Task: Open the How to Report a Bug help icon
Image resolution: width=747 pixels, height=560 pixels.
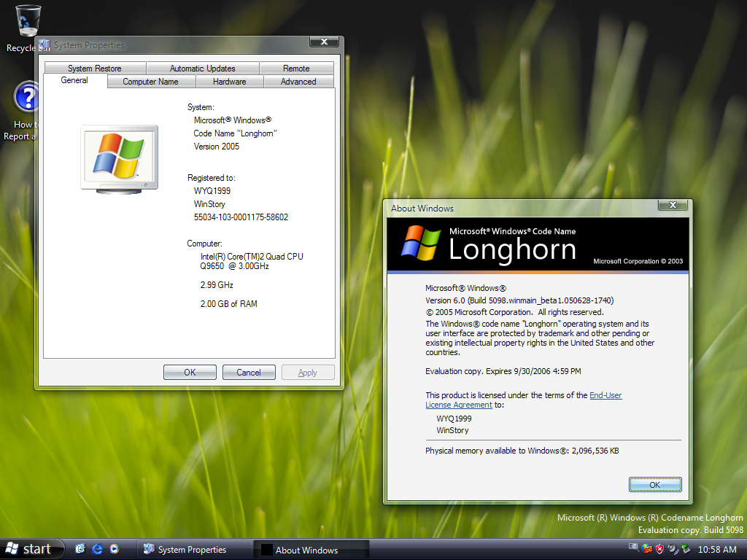Action: (x=26, y=97)
